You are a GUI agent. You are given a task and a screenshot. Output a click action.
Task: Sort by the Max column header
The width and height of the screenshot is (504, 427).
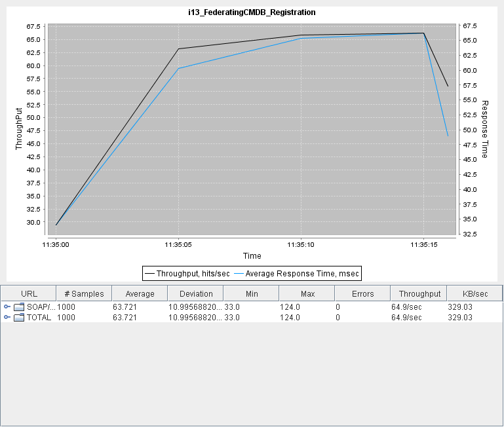point(307,293)
